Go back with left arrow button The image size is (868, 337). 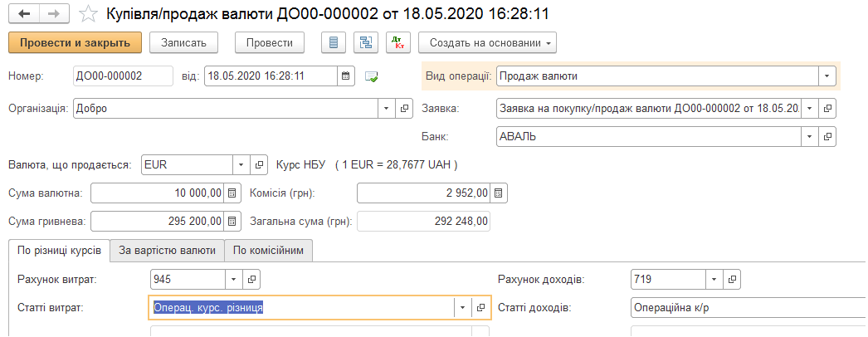(x=24, y=14)
